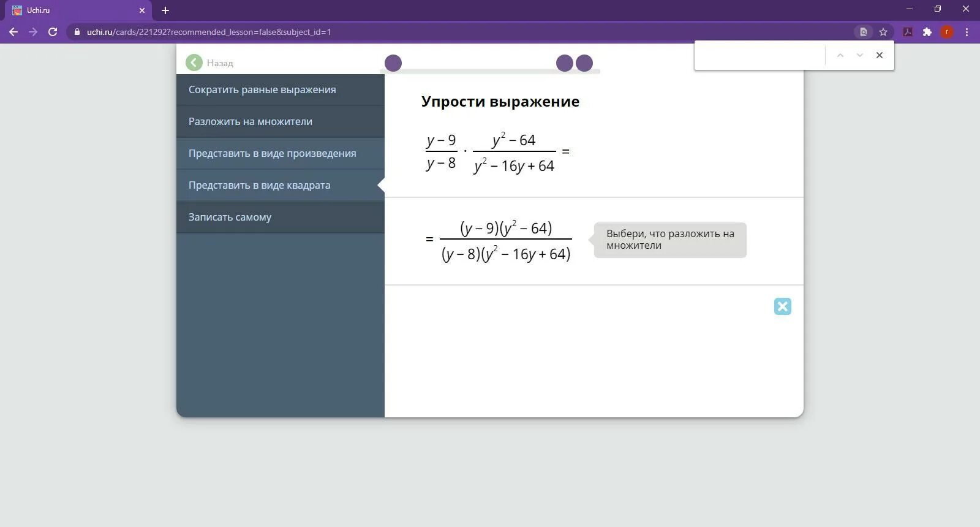The image size is (980, 527).
Task: Click the address bar URL
Action: click(209, 32)
